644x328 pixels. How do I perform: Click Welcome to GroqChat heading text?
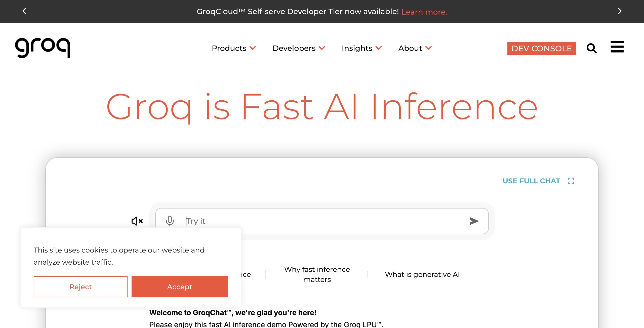[233, 313]
